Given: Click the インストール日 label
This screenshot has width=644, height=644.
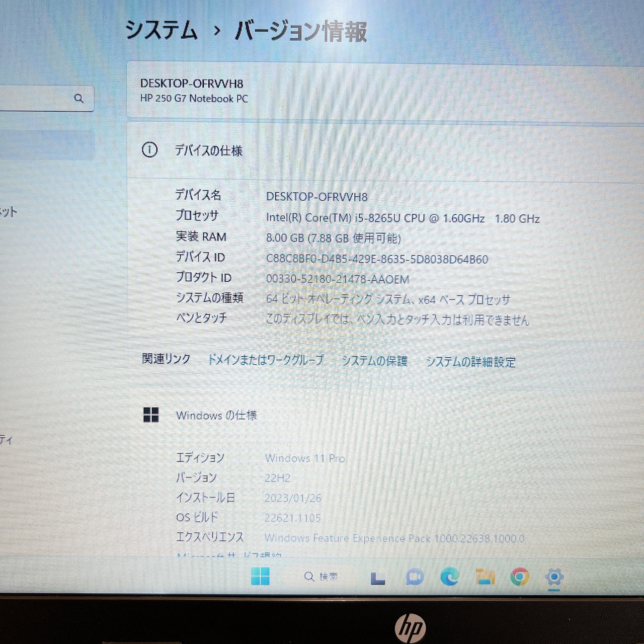Looking at the screenshot, I should tap(205, 497).
